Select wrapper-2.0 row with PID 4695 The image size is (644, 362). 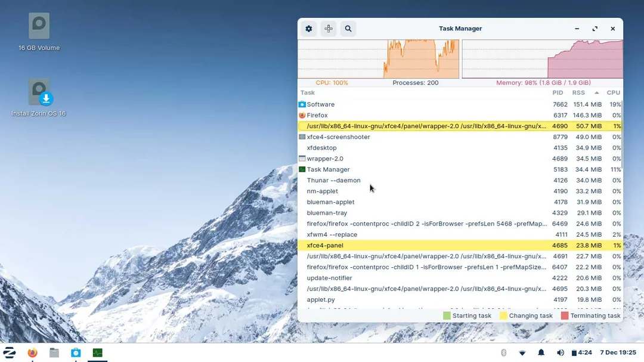[460, 289]
